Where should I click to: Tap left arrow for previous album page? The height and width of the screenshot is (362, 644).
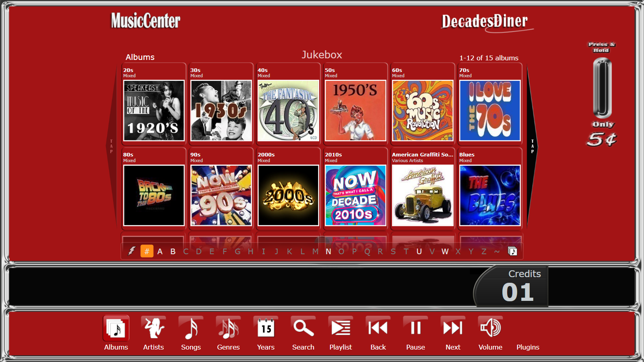(111, 146)
